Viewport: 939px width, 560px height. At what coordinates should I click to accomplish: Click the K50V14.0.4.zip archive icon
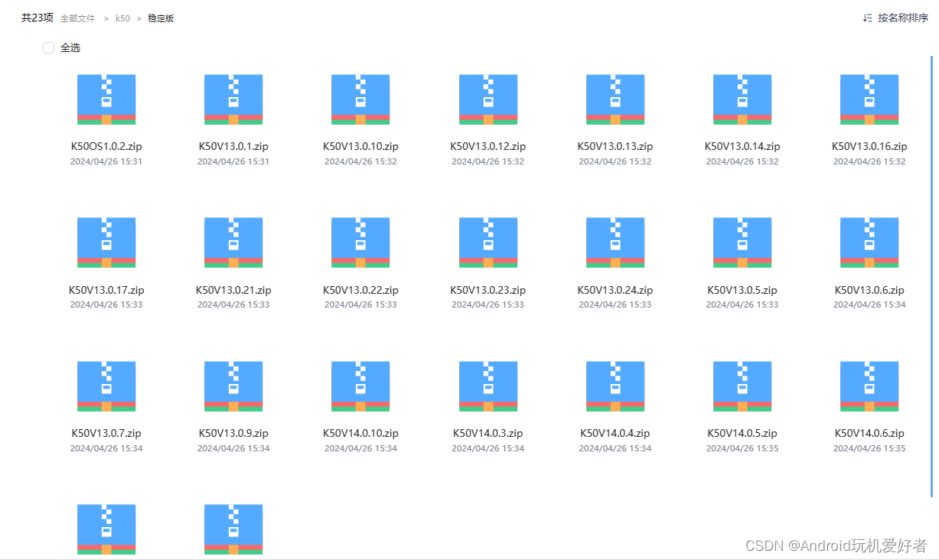pos(615,386)
